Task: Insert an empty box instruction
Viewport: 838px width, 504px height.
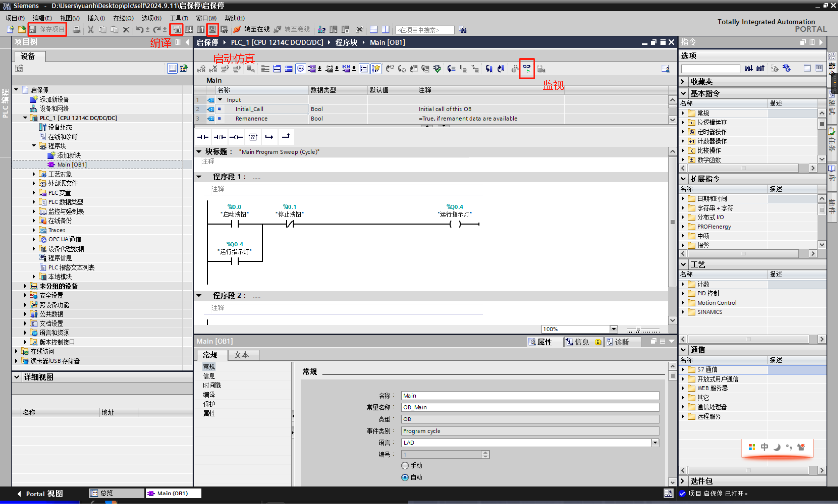Action: tap(253, 137)
